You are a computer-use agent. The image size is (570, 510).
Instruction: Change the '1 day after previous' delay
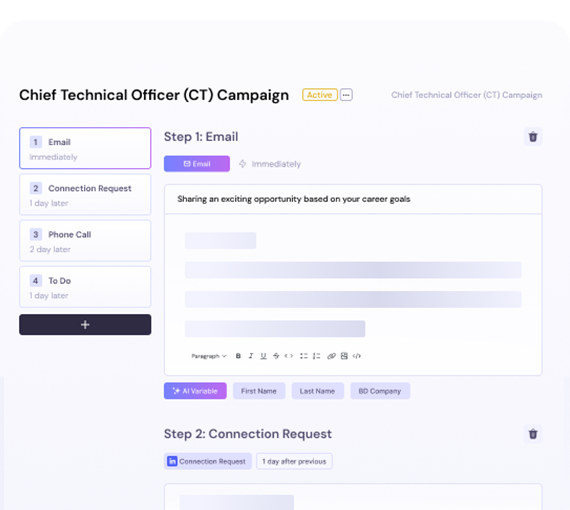[294, 461]
